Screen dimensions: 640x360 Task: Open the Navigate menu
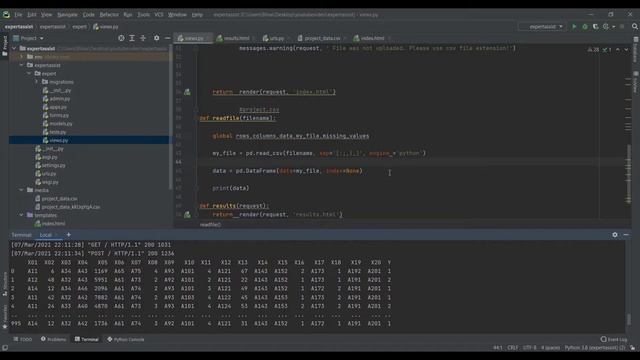click(x=67, y=15)
